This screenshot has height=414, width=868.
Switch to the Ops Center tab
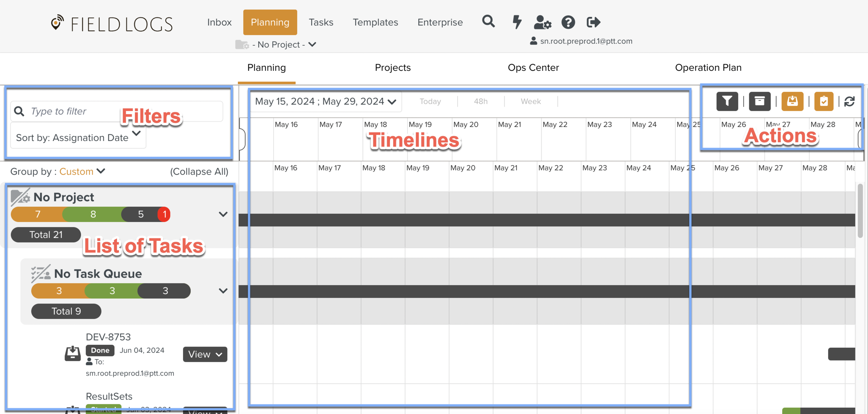click(533, 67)
